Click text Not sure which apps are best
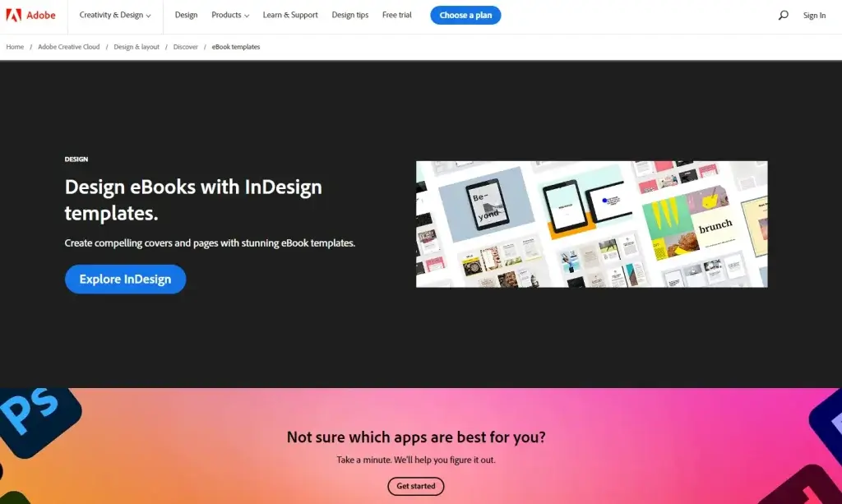Screen dimensions: 842x504 pos(415,437)
